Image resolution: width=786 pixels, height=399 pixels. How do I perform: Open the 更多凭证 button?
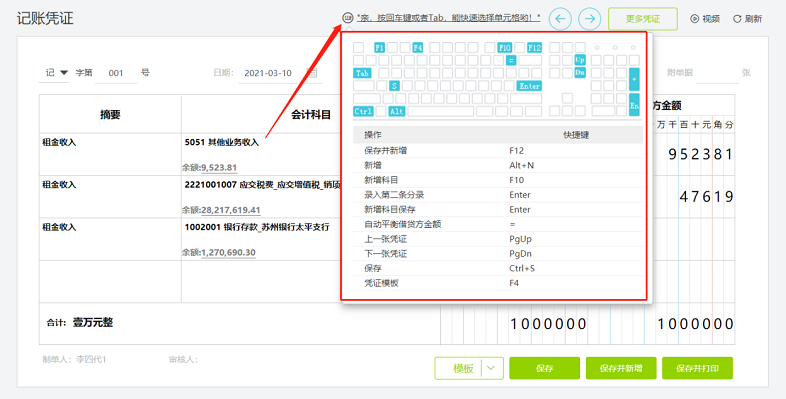[x=643, y=19]
